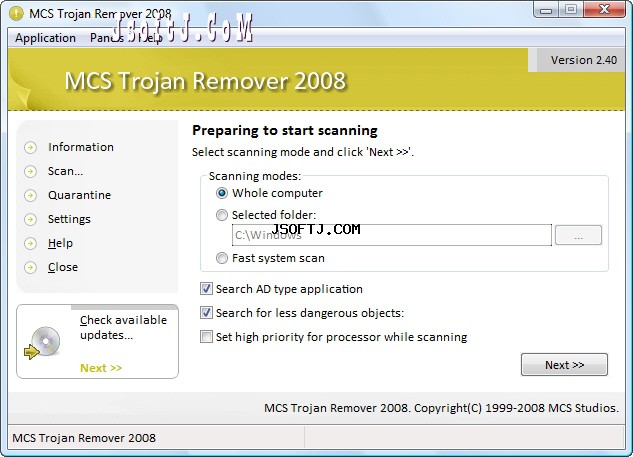Image resolution: width=633 pixels, height=457 pixels.
Task: Click the arrow icon beside Settings
Action: point(30,220)
